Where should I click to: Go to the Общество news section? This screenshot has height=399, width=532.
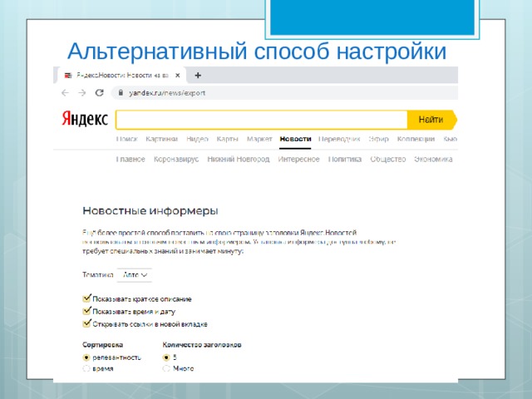(388, 159)
